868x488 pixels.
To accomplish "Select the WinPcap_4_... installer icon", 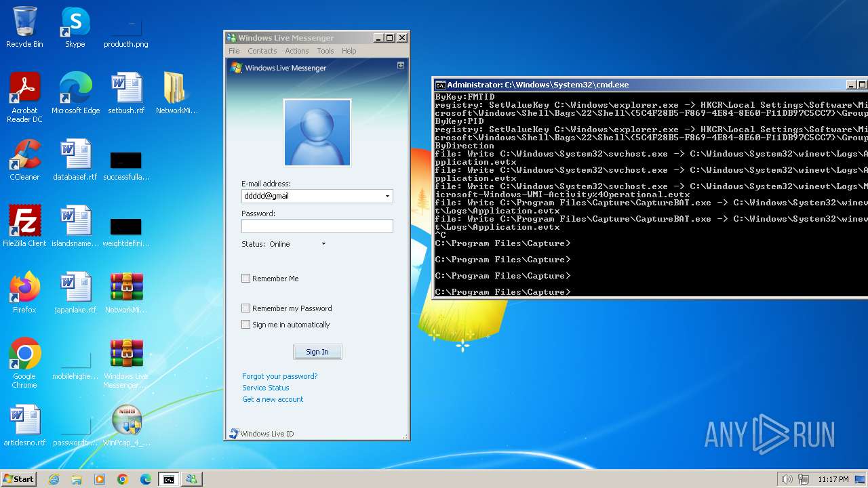I will 126,426.
